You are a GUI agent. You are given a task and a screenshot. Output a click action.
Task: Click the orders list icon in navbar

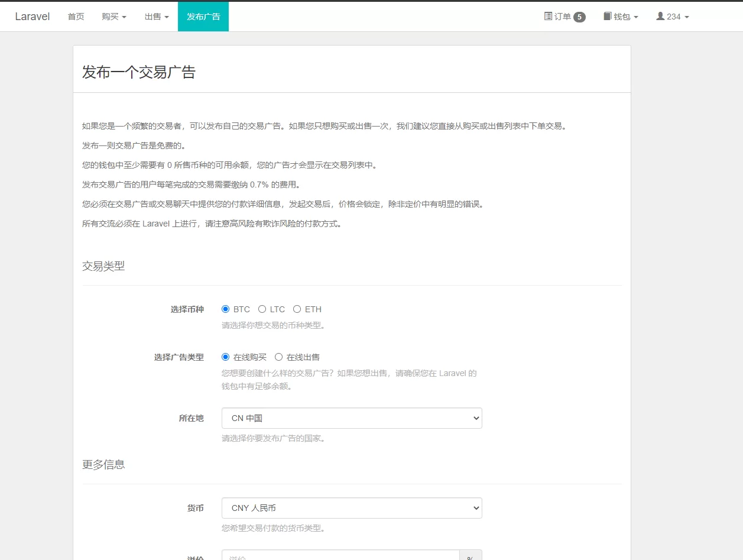548,17
